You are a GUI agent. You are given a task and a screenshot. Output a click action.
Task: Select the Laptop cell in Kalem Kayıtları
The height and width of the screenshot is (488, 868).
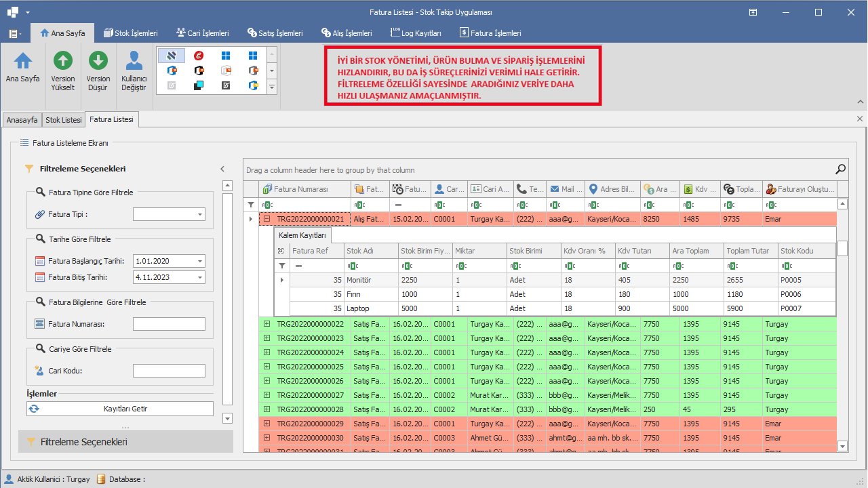point(371,308)
